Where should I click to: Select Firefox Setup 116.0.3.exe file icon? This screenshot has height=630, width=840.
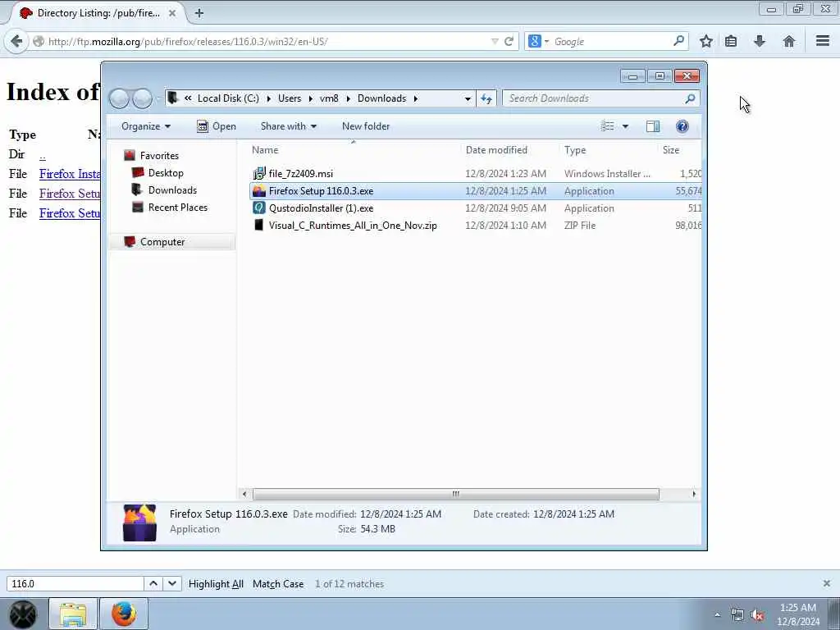259,191
